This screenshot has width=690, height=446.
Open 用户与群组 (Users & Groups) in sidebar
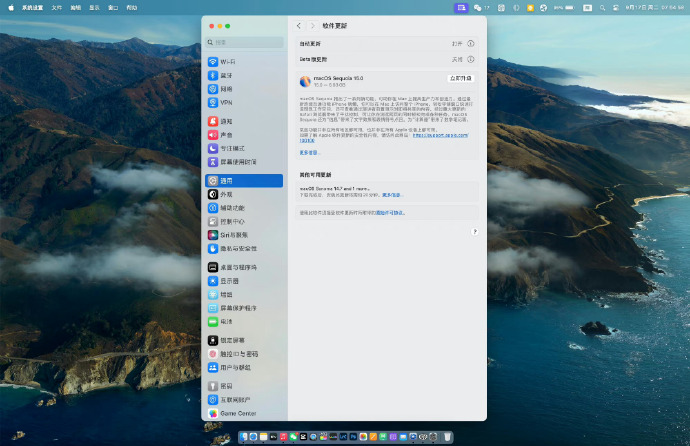[x=244, y=367]
